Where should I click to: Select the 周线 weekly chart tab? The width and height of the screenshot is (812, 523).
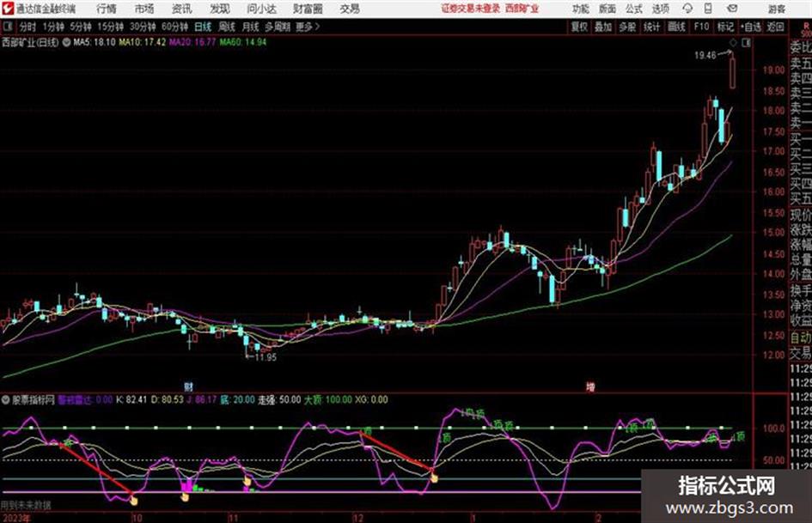(x=227, y=27)
